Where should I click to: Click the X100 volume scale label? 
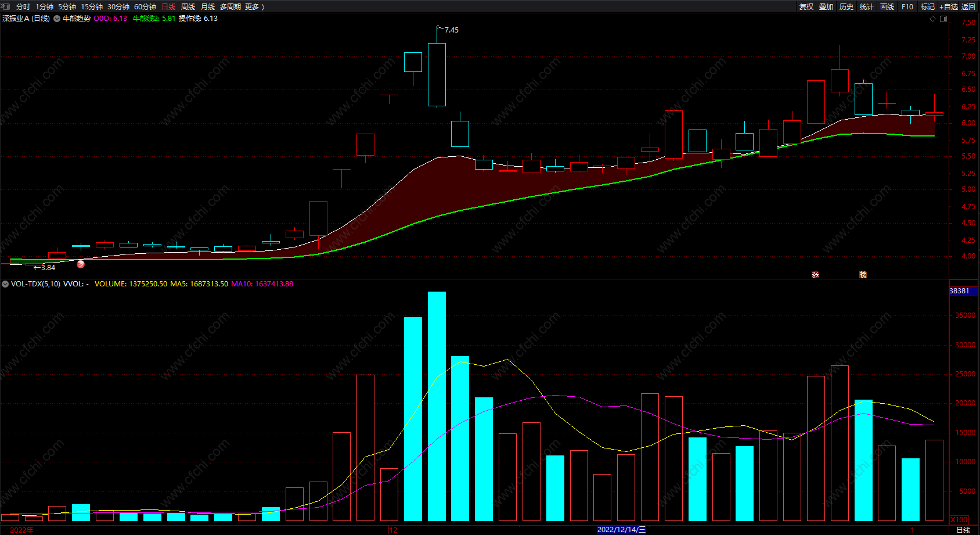coord(959,519)
